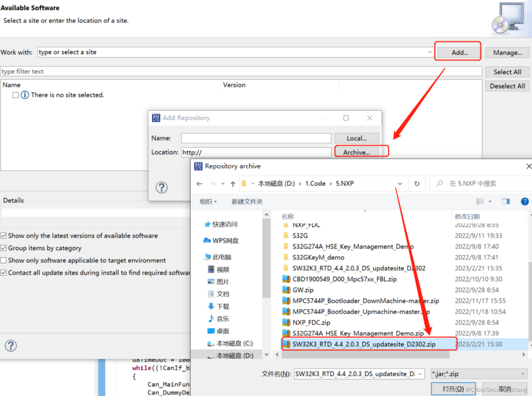Click 5.NXP in the address path

click(345, 184)
